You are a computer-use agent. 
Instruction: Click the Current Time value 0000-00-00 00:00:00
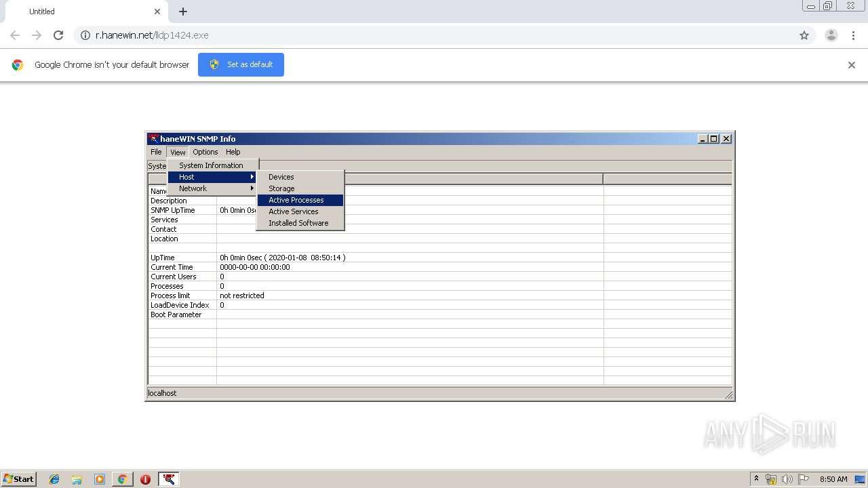click(x=255, y=267)
